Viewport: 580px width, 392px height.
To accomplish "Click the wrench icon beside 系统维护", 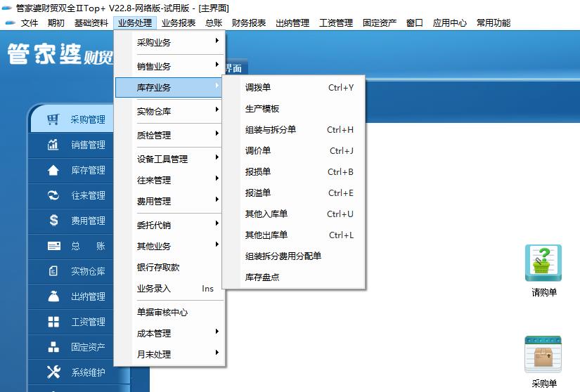I will pos(53,372).
